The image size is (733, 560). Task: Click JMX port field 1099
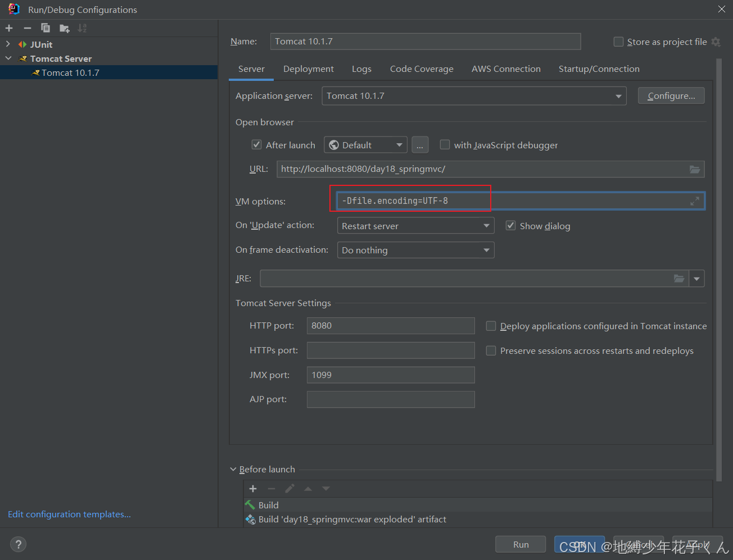click(x=391, y=375)
